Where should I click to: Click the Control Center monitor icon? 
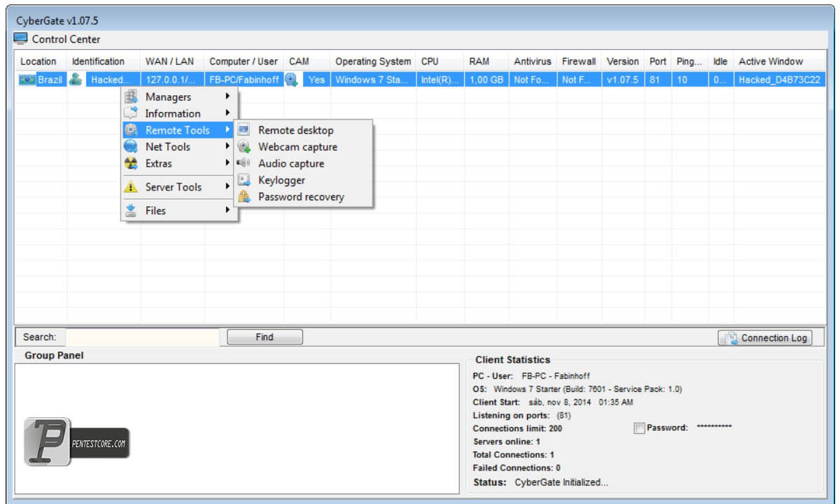pos(21,39)
